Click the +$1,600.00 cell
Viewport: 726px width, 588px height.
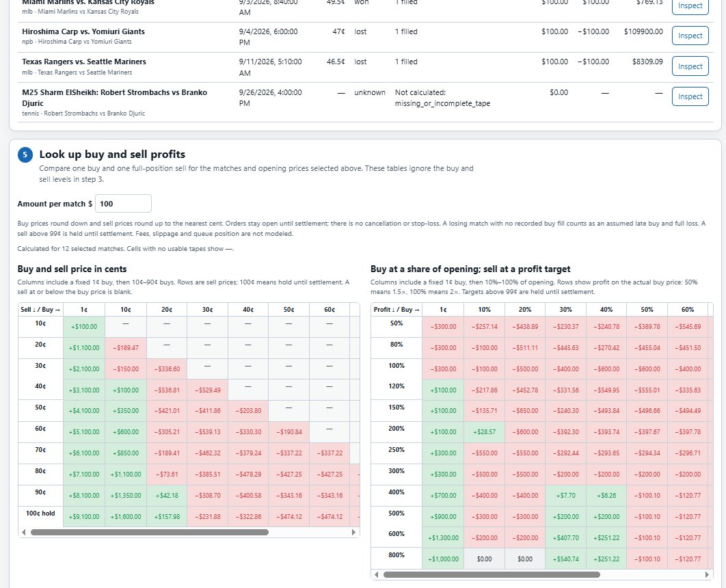tap(126, 516)
